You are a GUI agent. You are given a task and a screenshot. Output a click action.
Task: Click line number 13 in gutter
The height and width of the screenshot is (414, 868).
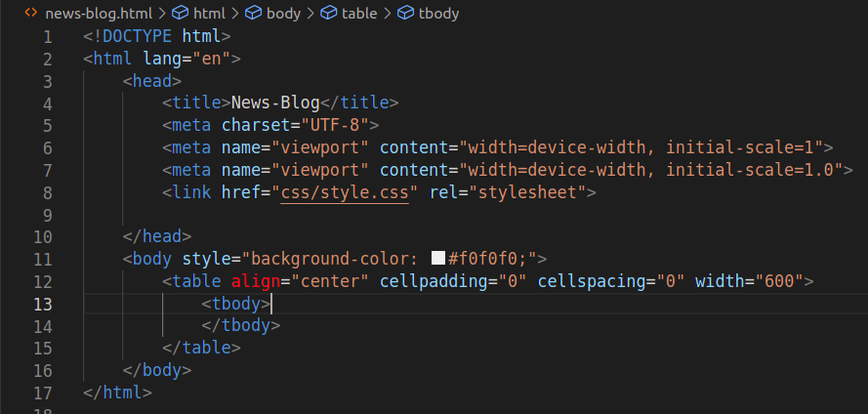pos(43,305)
